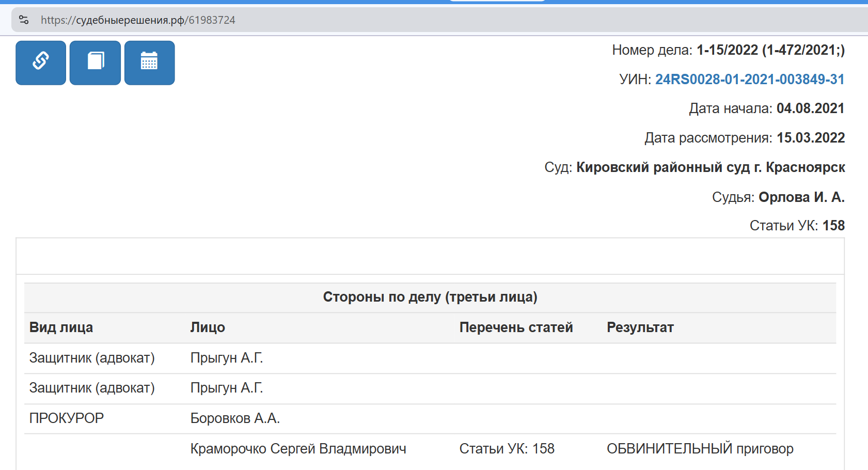Click the site information icon in address bar
Screen dimensions: 868x470
click(x=24, y=20)
